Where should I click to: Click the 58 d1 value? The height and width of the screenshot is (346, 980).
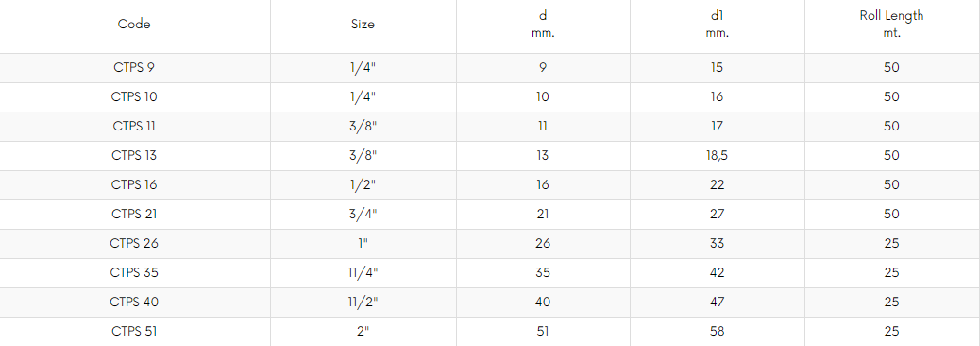point(717,332)
